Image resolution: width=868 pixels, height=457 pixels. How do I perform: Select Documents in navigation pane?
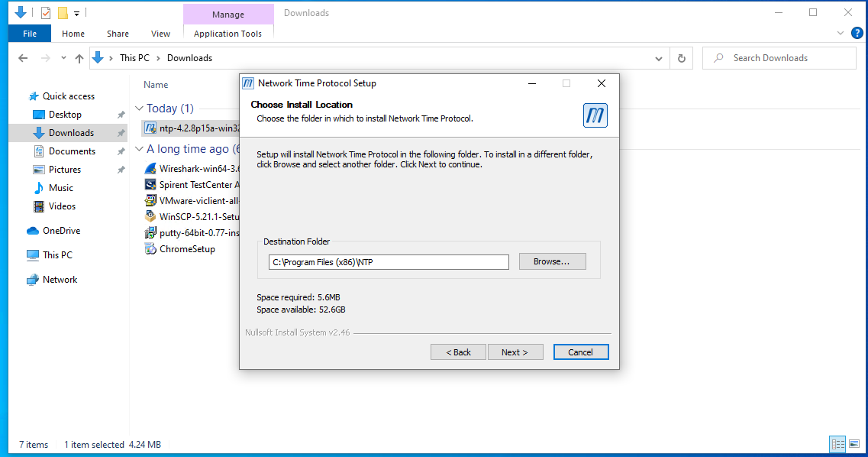[x=72, y=151]
